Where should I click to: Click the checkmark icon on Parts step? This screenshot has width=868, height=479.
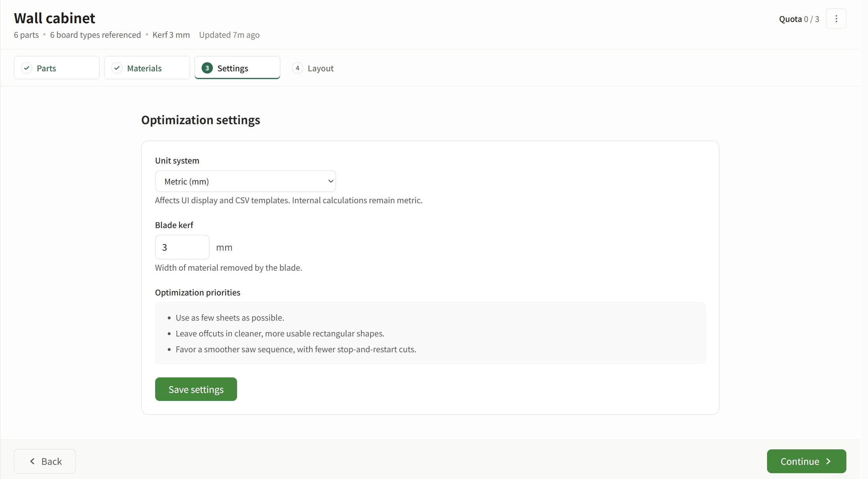pos(27,68)
